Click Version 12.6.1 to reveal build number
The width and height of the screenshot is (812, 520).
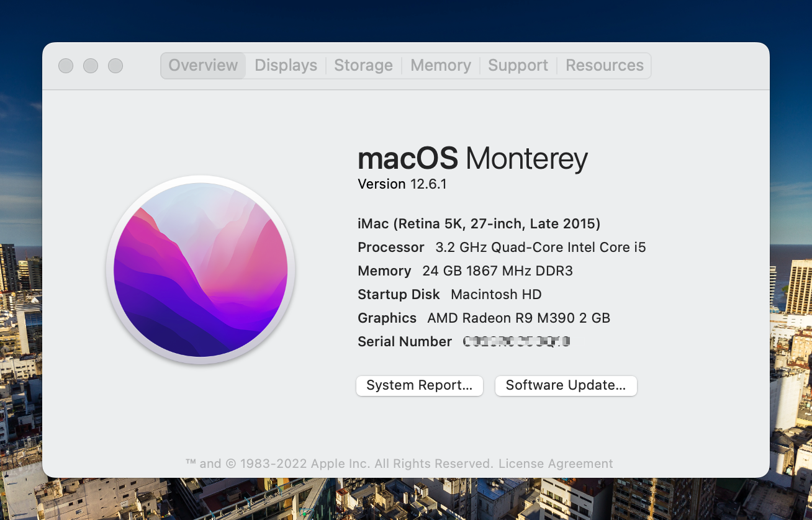(402, 184)
